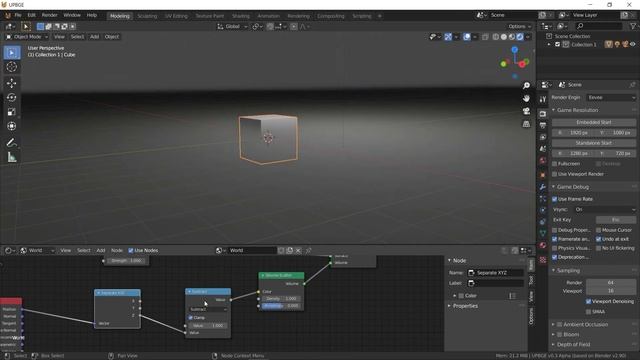Open the Render Engine dropdown

point(611,98)
